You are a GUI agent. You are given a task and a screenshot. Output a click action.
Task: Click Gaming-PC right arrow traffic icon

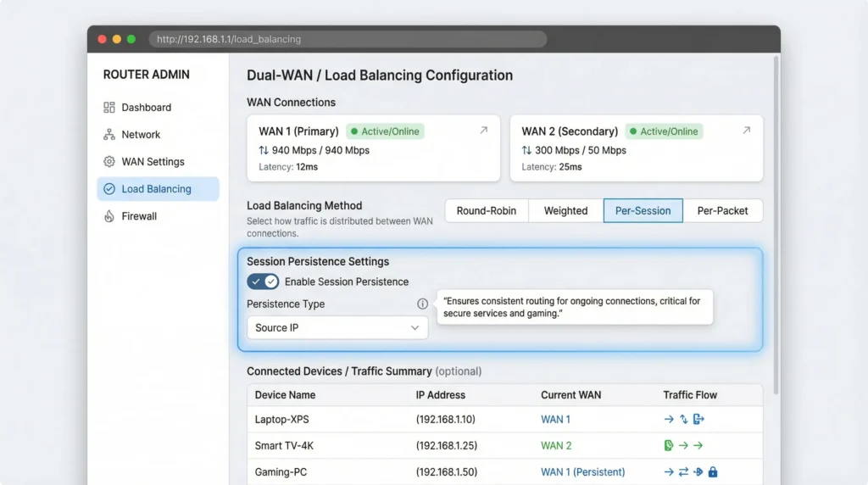[669, 471]
